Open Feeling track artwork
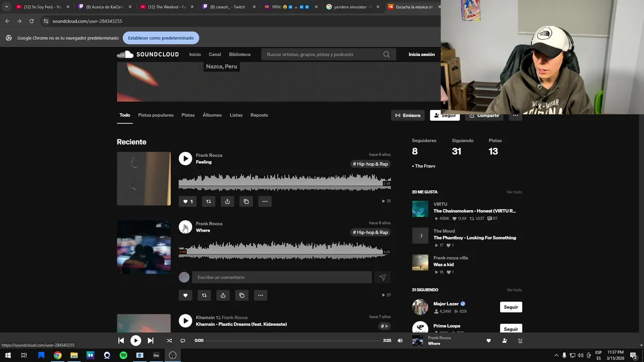 (144, 178)
